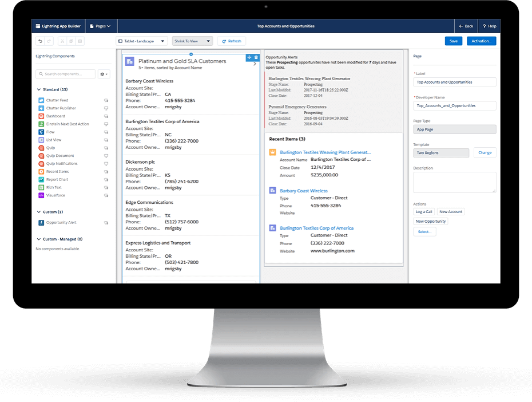
Task: Open Burlington Textiles Corp of America recent link
Action: (x=316, y=228)
